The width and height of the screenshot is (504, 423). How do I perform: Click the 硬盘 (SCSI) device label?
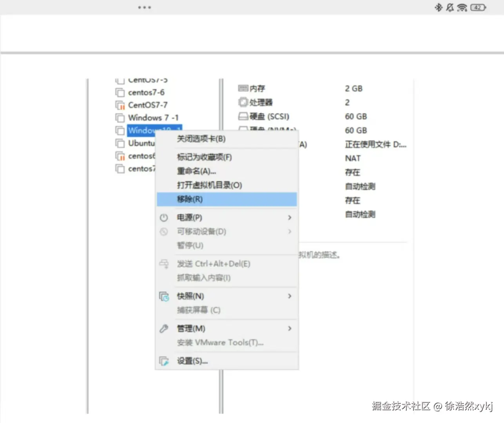click(269, 116)
